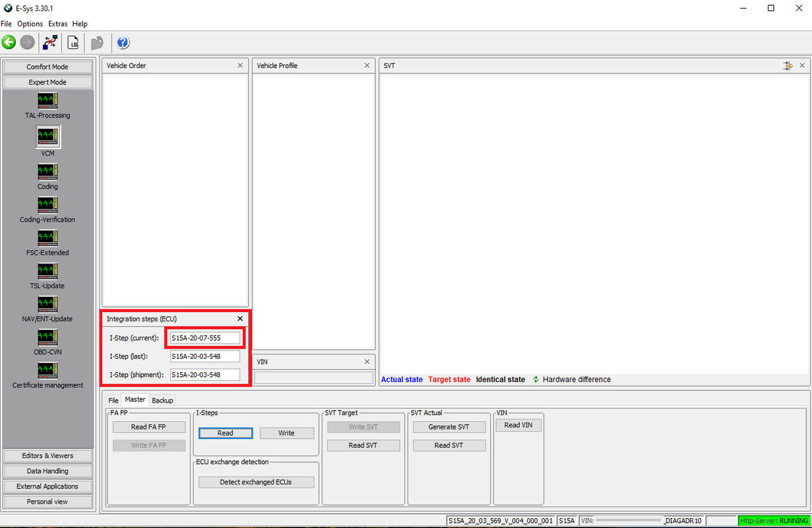The image size is (812, 528).
Task: Open the LOG file toolbar icon
Action: point(73,43)
